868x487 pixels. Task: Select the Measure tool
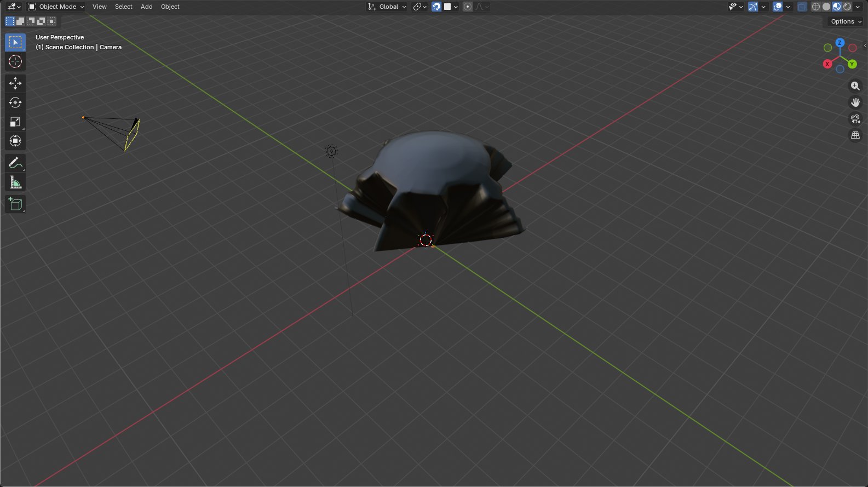coord(15,182)
